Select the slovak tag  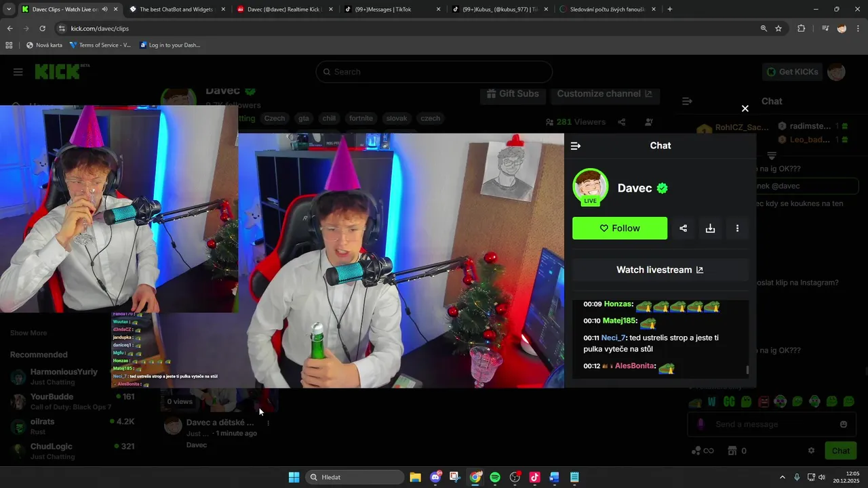click(397, 118)
